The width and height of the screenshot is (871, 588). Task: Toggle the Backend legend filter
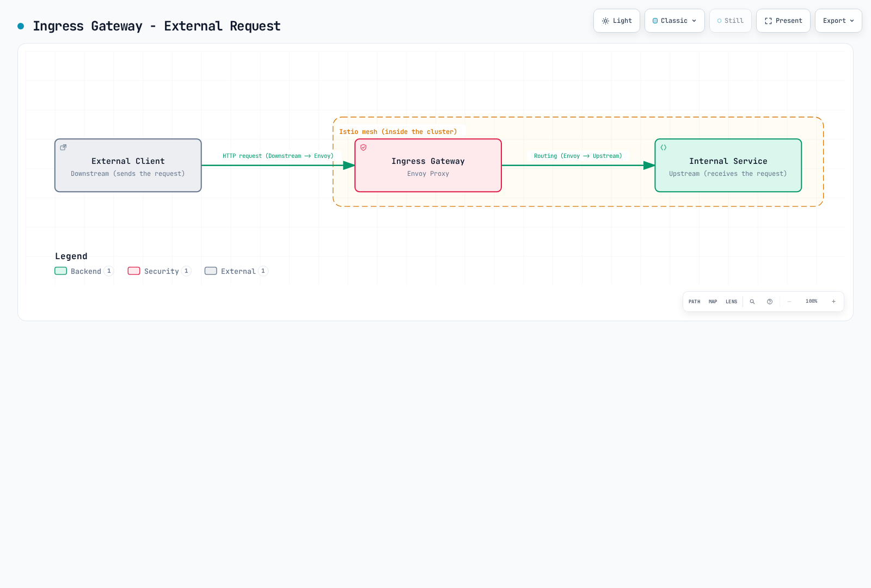[x=84, y=271]
